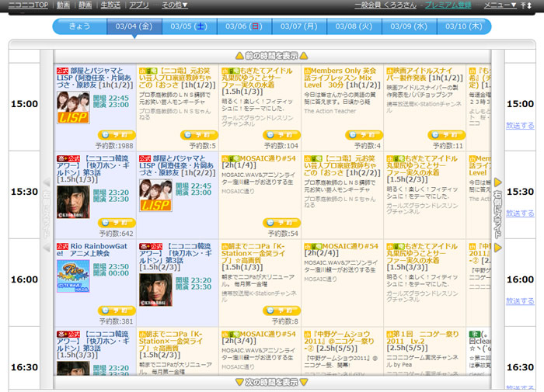Image resolution: width=544 pixels, height=392 pixels.
Task: Open 第1回 ニコゲー祭り2011 Lv.2 title
Action: [423, 341]
